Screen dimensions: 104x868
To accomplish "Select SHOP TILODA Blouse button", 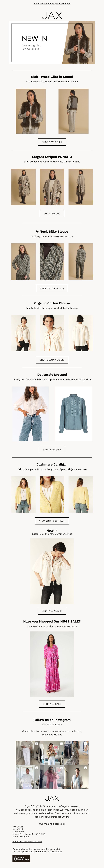I will [52, 288].
